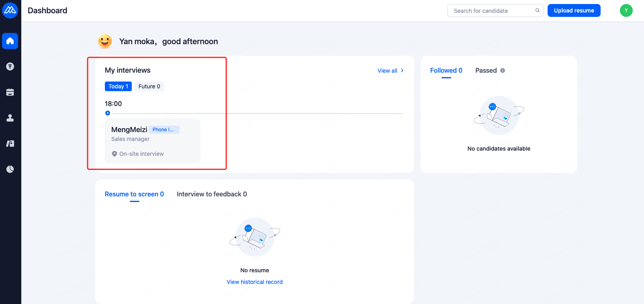Click the chevron arrow next to View all
Viewport: 644px width, 304px height.
click(402, 71)
